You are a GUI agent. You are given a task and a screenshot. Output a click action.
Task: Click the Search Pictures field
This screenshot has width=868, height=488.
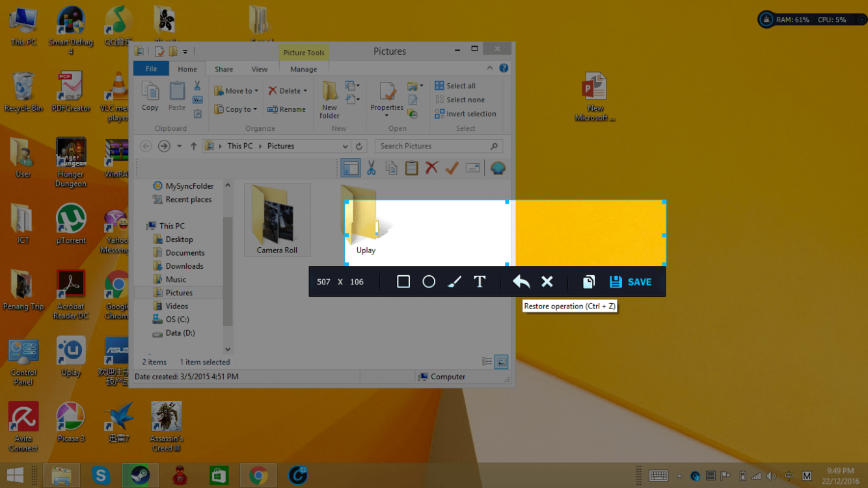pyautogui.click(x=440, y=146)
